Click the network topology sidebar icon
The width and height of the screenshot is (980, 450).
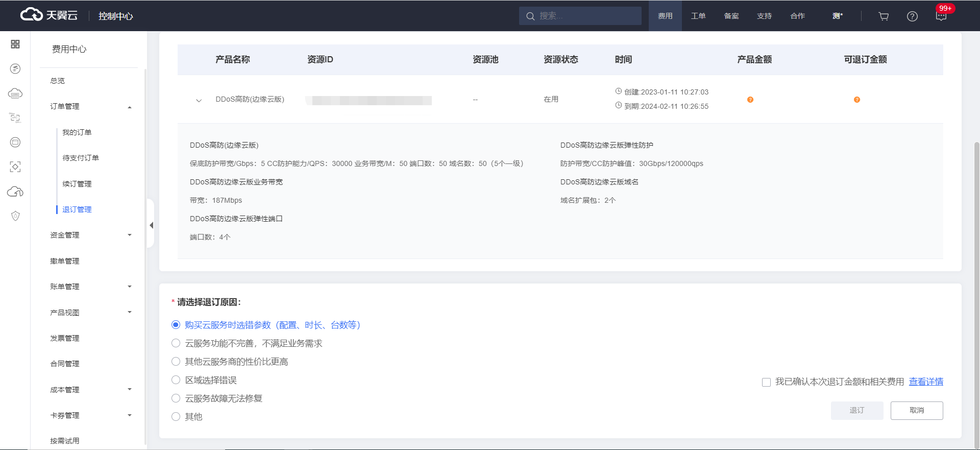[15, 118]
